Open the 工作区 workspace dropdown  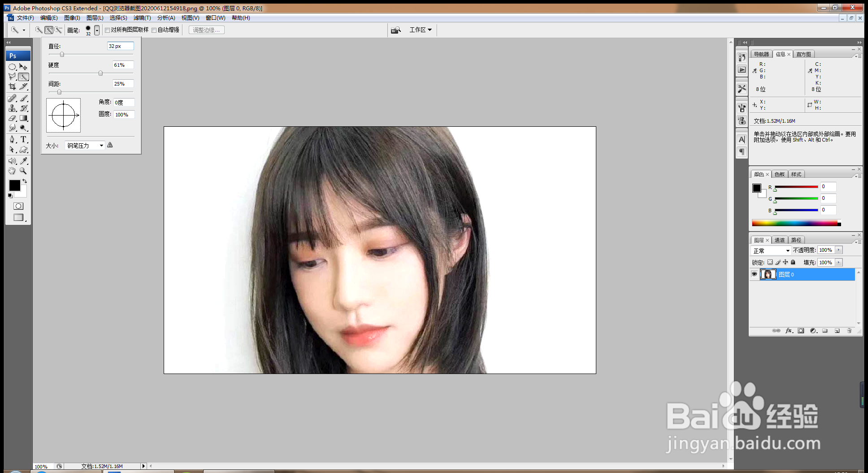click(x=421, y=30)
